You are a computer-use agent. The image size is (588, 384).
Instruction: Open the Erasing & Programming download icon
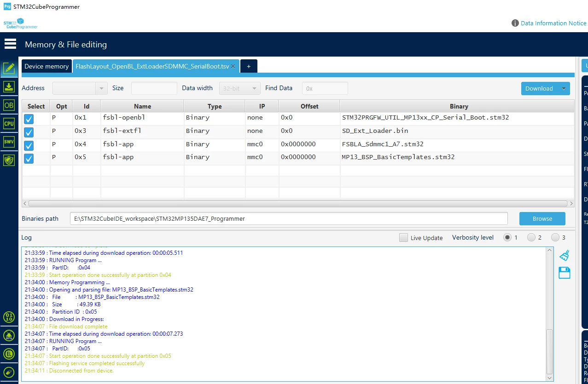tap(9, 87)
